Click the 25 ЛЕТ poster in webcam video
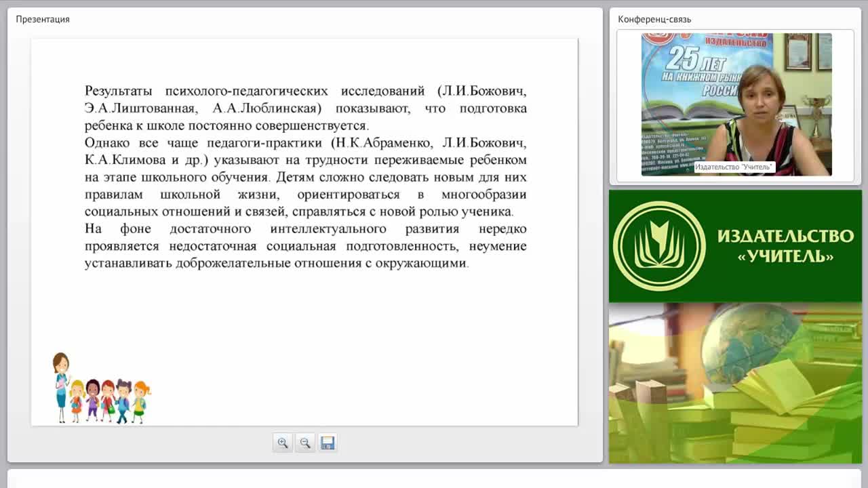The height and width of the screenshot is (488, 868). click(x=705, y=75)
